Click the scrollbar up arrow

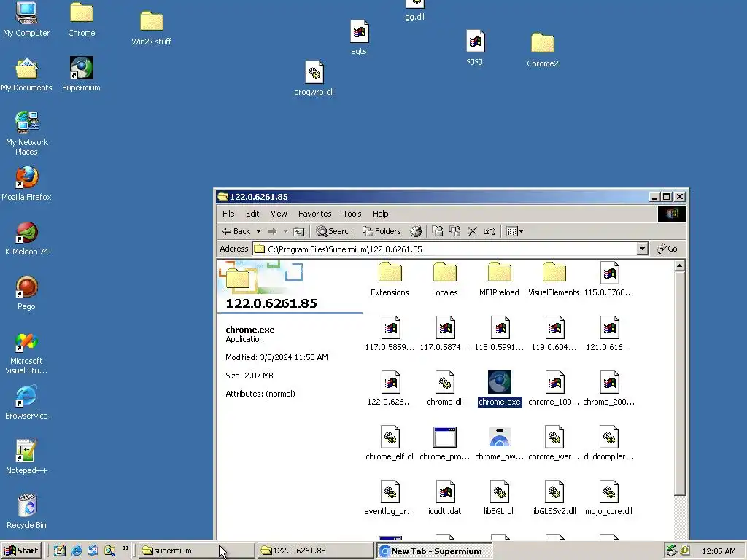[680, 265]
